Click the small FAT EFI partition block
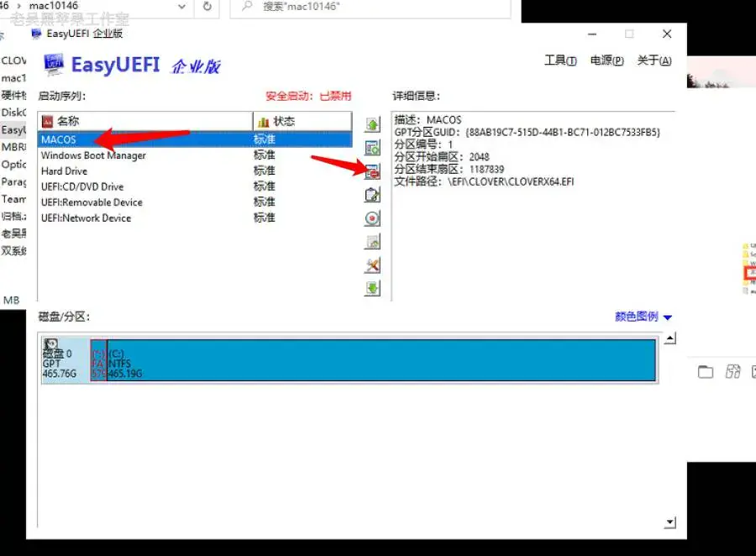The image size is (756, 556). (x=98, y=360)
